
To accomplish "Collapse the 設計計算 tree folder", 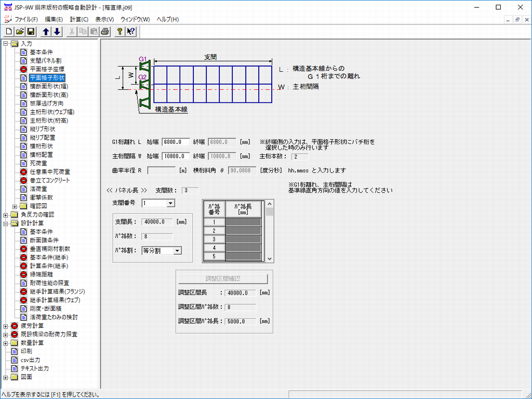I will coord(6,223).
